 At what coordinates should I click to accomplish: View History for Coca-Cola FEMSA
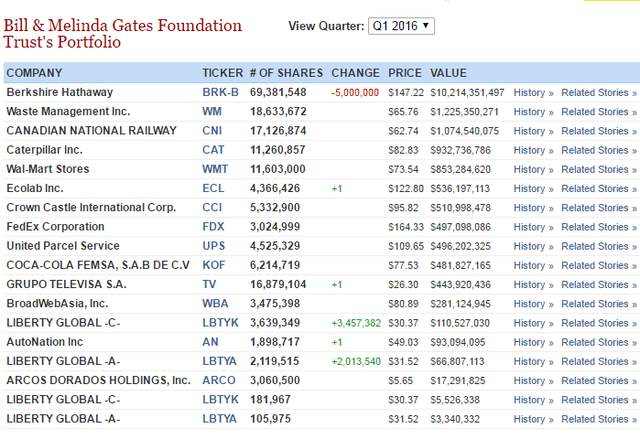click(533, 265)
